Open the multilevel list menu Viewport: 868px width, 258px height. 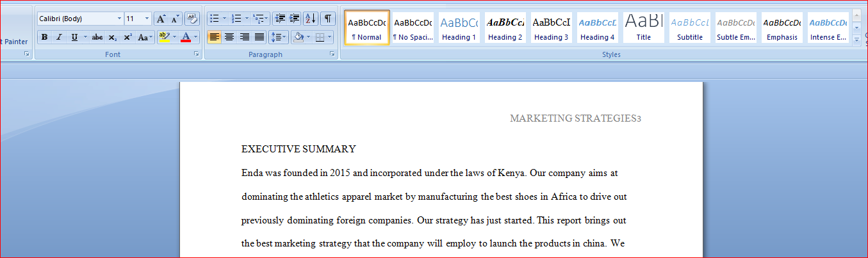click(260, 19)
